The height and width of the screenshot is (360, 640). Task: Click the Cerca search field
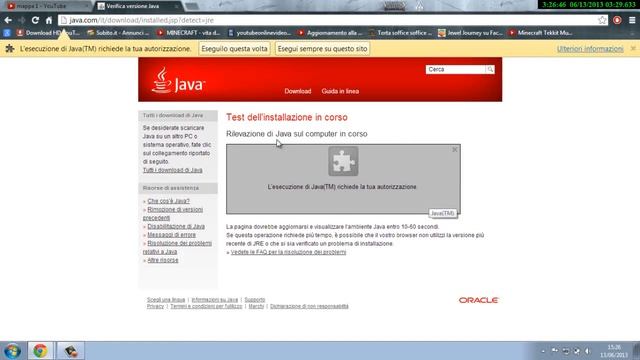pyautogui.click(x=456, y=69)
